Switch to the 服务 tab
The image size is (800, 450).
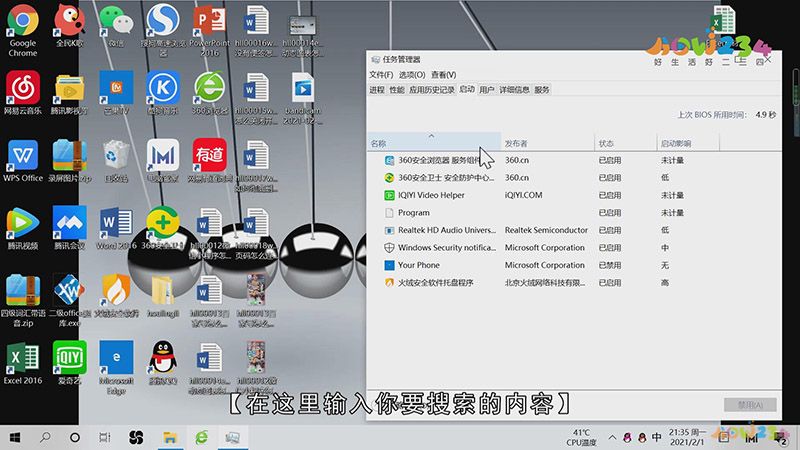(541, 90)
